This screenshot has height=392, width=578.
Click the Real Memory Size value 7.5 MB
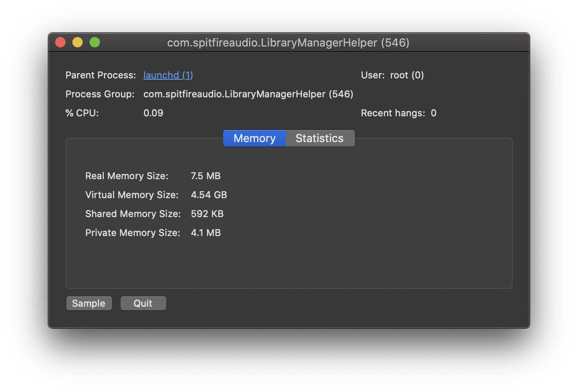(205, 176)
